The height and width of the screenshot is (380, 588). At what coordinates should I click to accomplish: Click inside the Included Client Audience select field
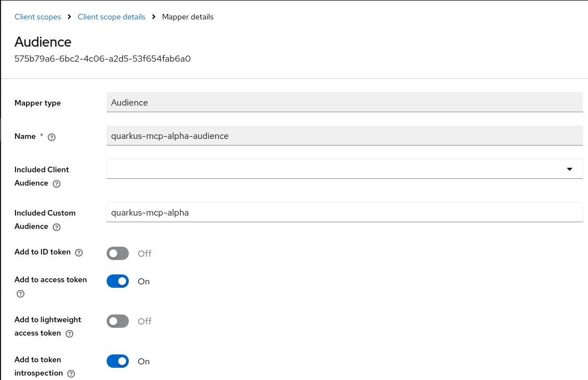click(333, 169)
